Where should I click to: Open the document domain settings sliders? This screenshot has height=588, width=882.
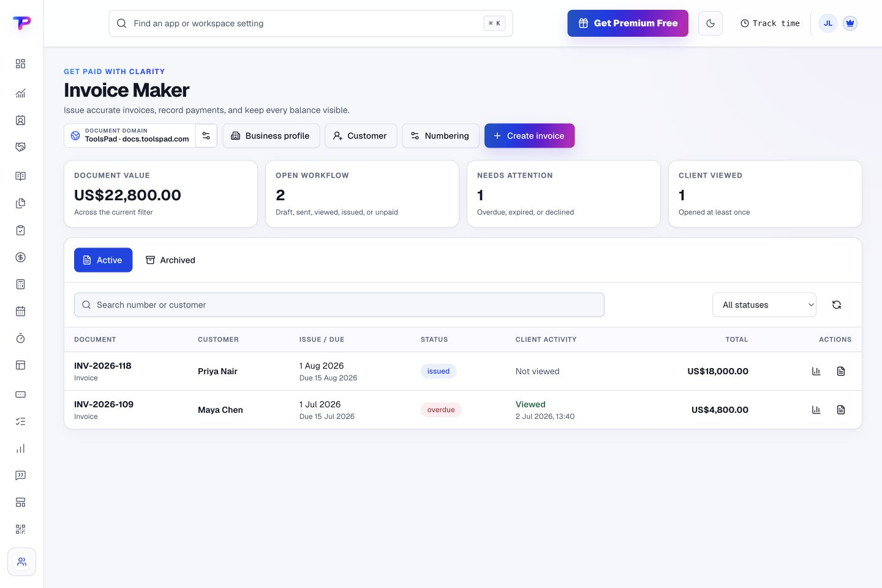point(206,136)
